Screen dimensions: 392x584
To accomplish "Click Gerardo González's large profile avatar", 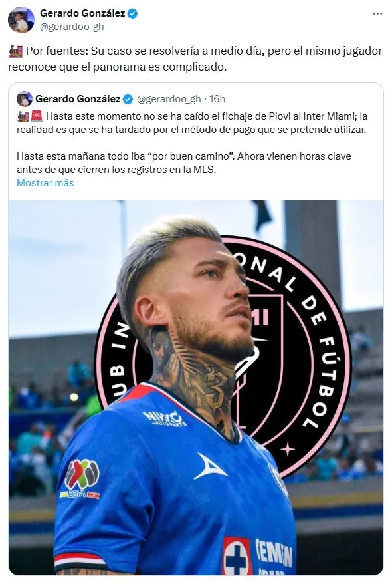I will click(21, 20).
